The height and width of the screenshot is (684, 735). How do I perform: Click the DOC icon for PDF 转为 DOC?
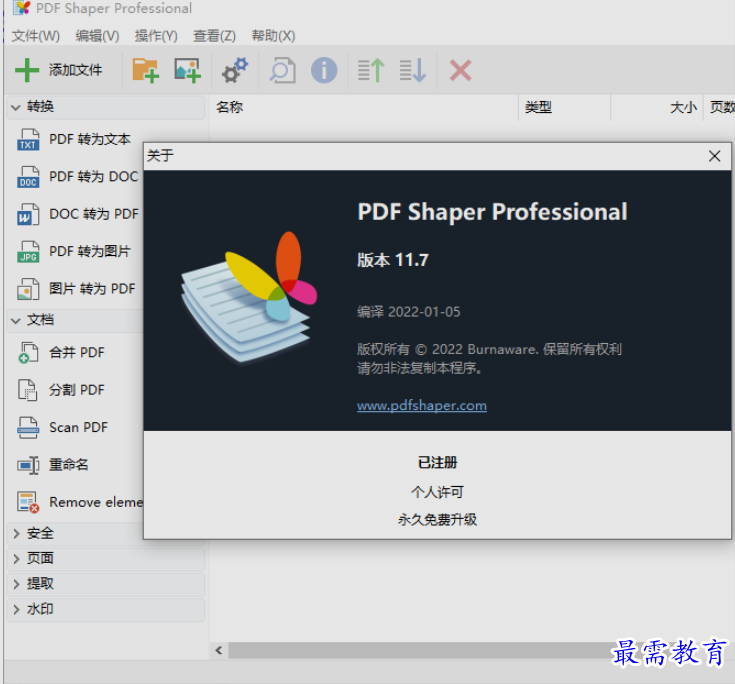pyautogui.click(x=28, y=177)
